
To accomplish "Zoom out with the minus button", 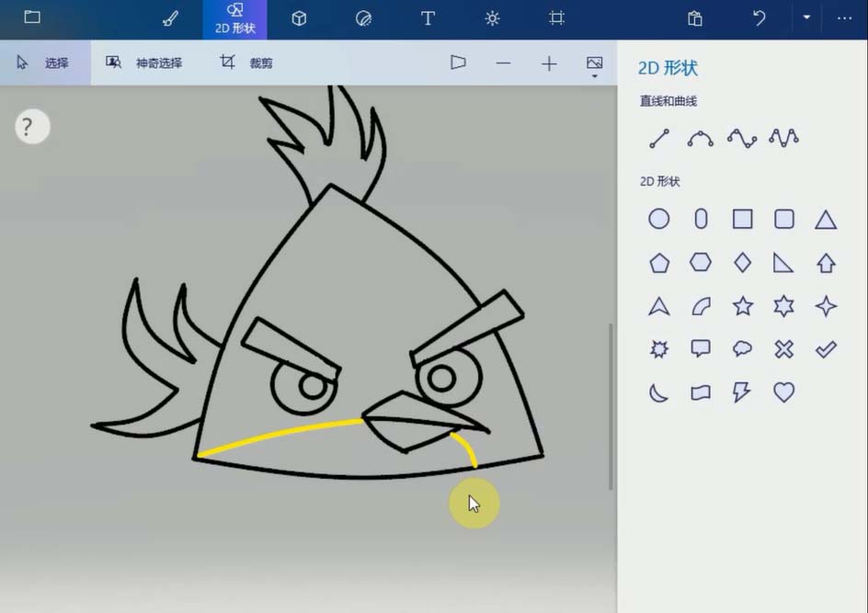I will [503, 63].
